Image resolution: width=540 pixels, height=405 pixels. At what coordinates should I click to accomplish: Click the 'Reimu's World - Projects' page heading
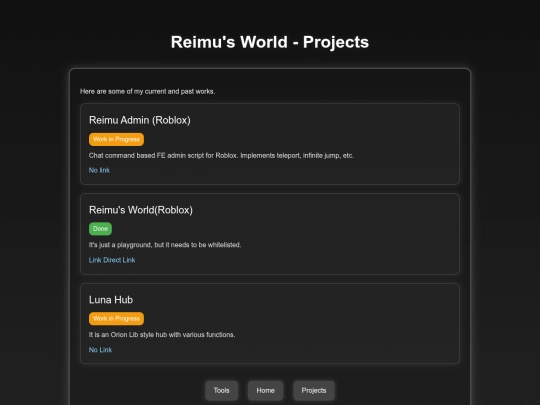pyautogui.click(x=270, y=42)
